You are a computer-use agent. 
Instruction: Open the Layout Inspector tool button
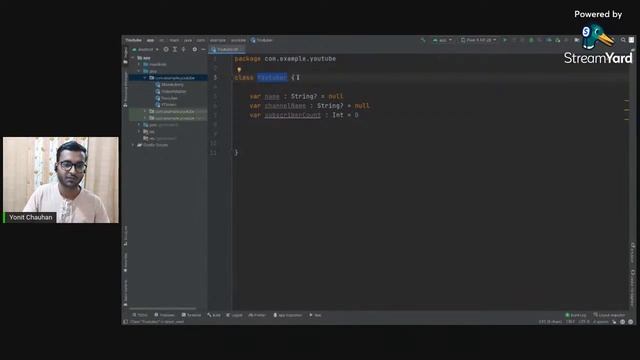click(x=609, y=315)
